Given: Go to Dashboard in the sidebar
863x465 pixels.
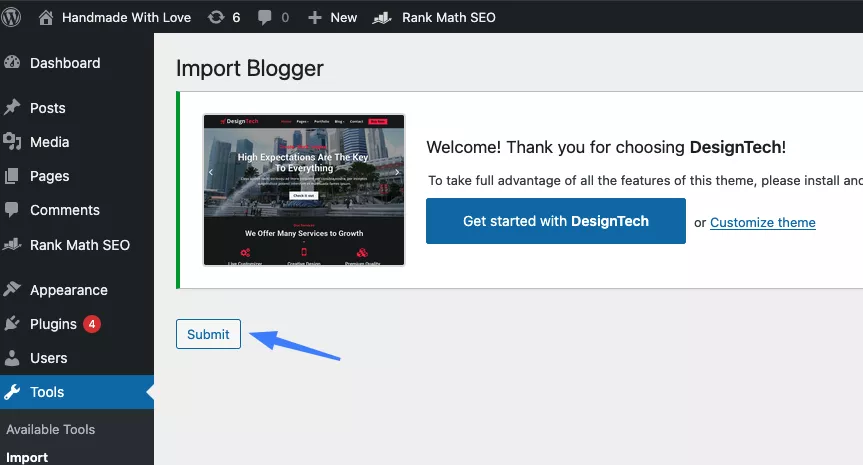Looking at the screenshot, I should click(65, 63).
